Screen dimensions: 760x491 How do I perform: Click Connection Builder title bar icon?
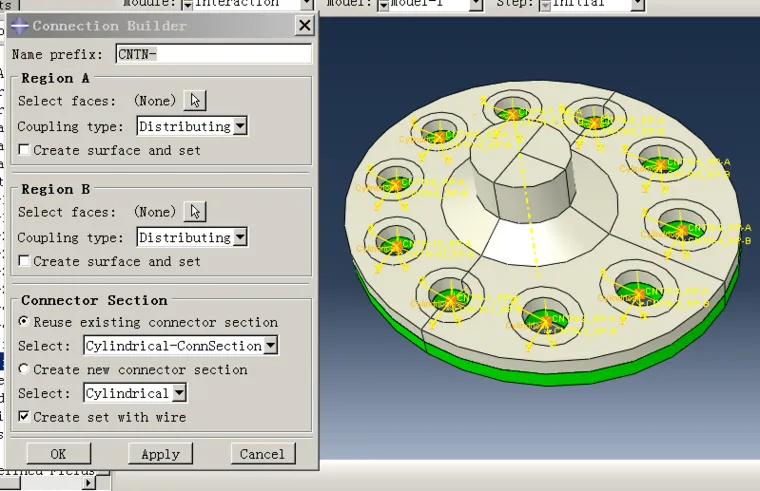click(20, 26)
